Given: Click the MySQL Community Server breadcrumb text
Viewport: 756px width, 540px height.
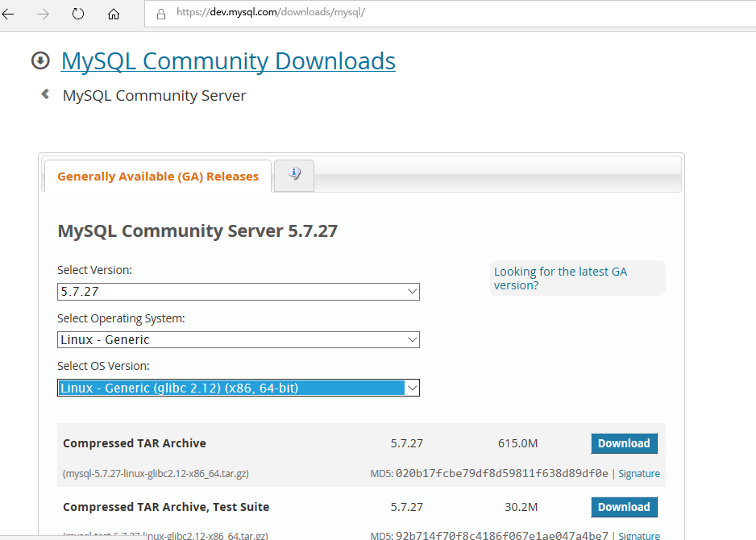Looking at the screenshot, I should pyautogui.click(x=154, y=95).
